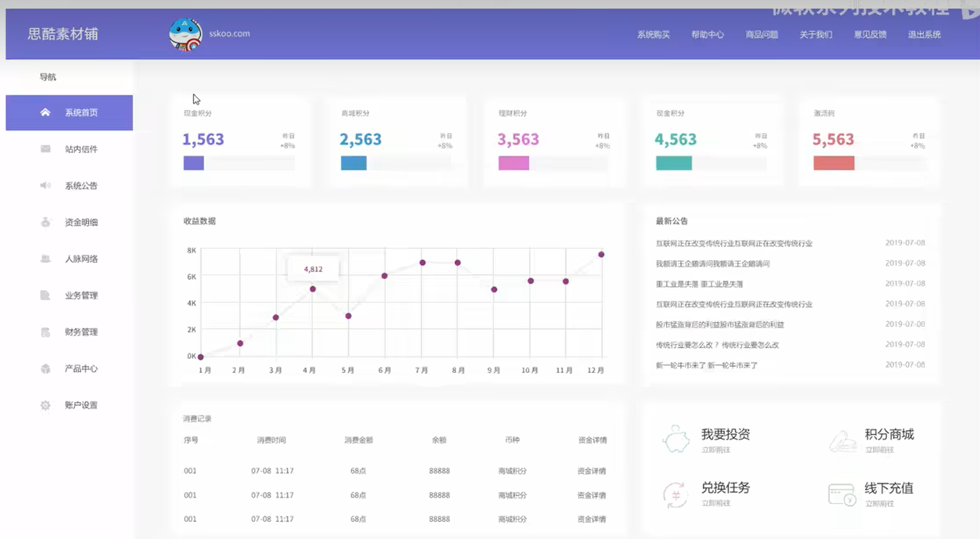
Task: Open 站内信件 in the sidebar
Action: click(x=69, y=149)
